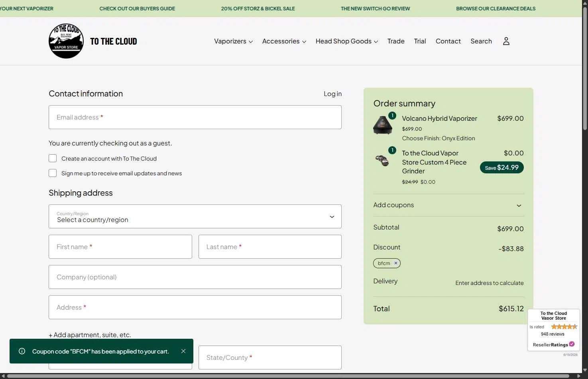The height and width of the screenshot is (379, 588).
Task: Click the horizontal page scrollbar
Action: (x=288, y=376)
